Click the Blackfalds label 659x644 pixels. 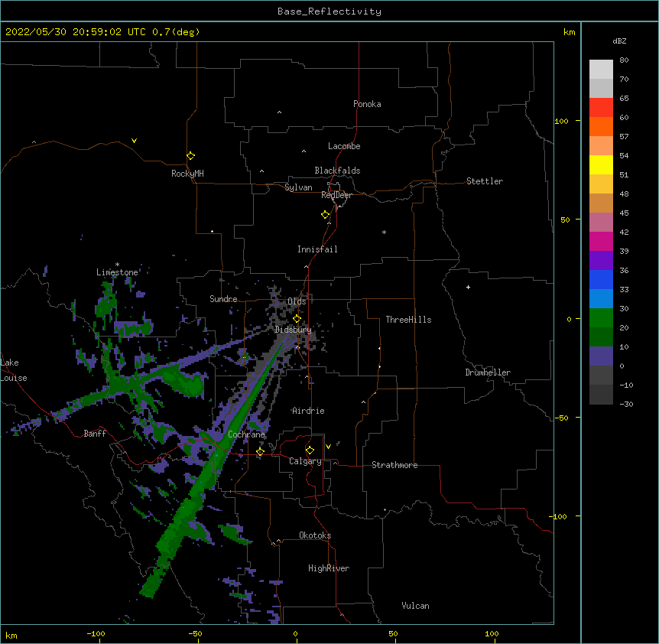337,171
